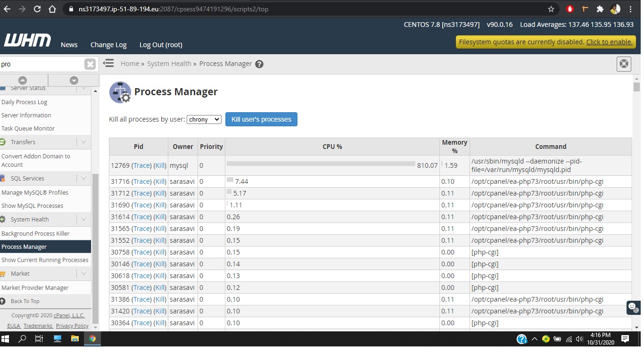Open the Change Log menu item
Screen dimensions: 644x362
[x=108, y=45]
